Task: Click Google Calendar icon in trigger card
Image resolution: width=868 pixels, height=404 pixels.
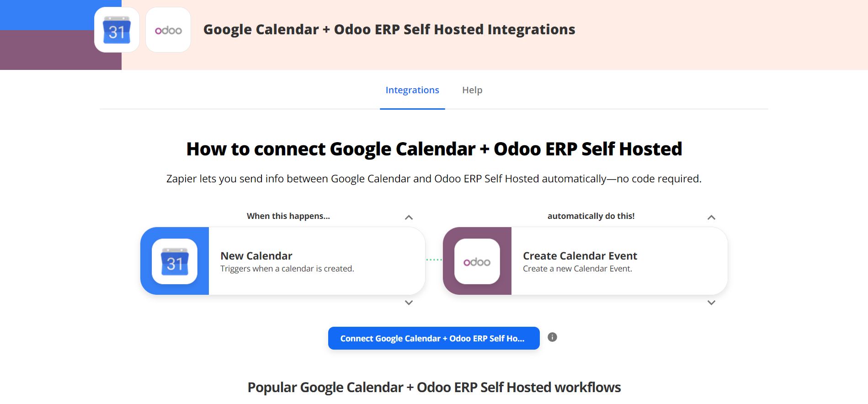Action: (175, 261)
